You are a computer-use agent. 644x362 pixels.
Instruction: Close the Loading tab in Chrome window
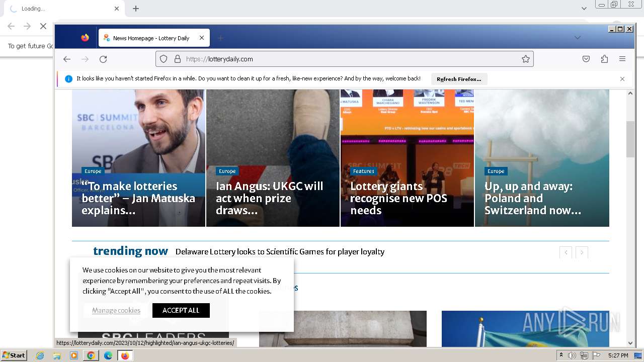tap(117, 9)
